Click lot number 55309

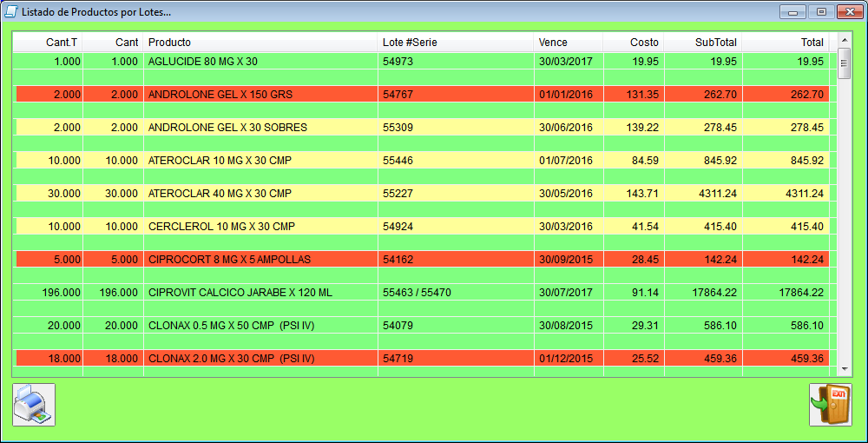click(398, 128)
